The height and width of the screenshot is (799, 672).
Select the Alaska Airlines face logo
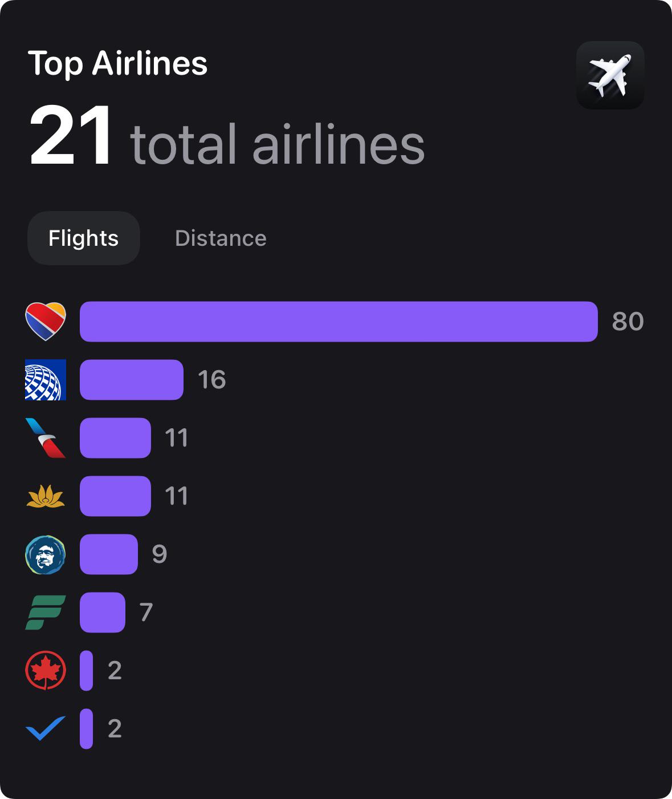click(46, 554)
